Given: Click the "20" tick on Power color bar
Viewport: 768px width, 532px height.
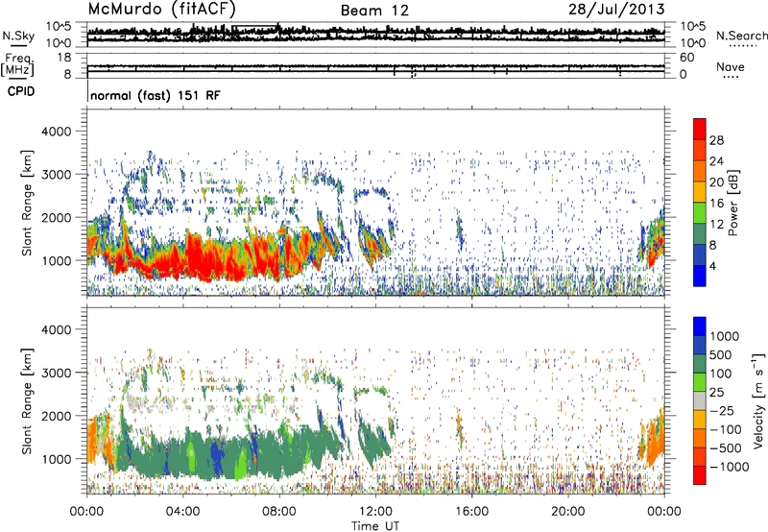Looking at the screenshot, I should [716, 182].
